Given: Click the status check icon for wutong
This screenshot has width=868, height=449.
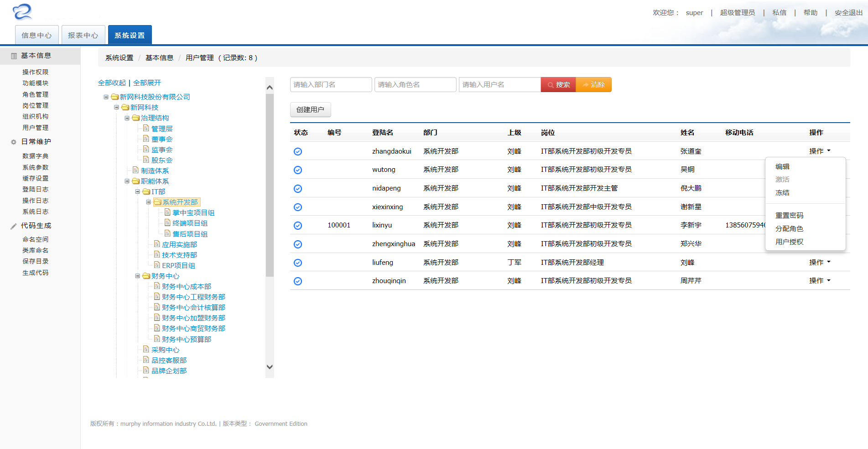Looking at the screenshot, I should coord(298,170).
